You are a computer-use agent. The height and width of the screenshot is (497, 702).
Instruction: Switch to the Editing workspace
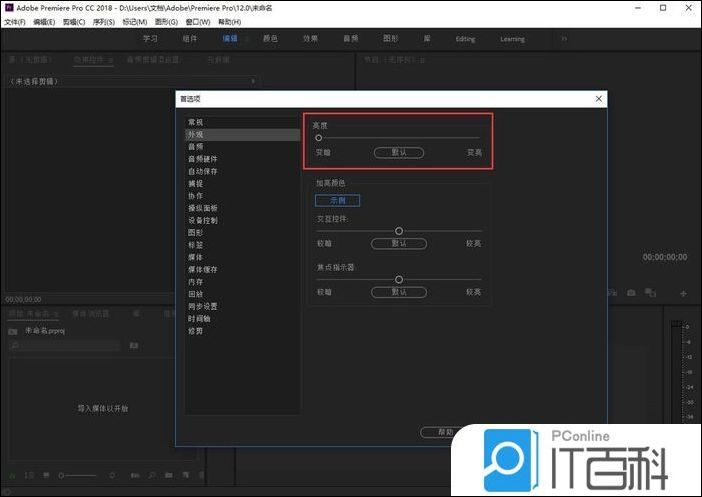[x=465, y=39]
